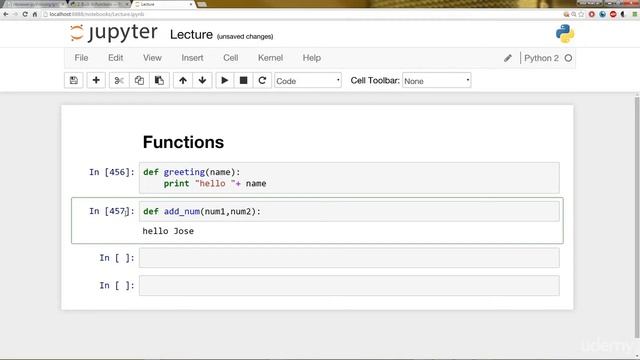Copy selected cells icon
This screenshot has width=640, height=360.
click(139, 80)
